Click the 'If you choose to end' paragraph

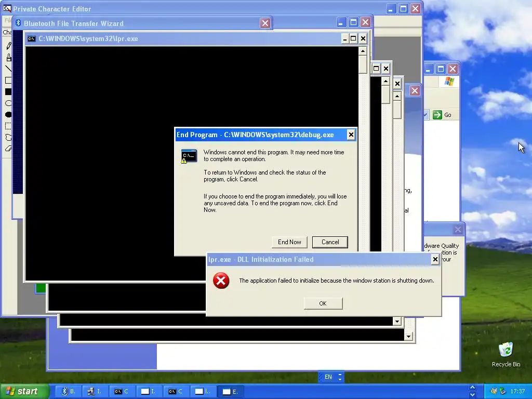275,203
